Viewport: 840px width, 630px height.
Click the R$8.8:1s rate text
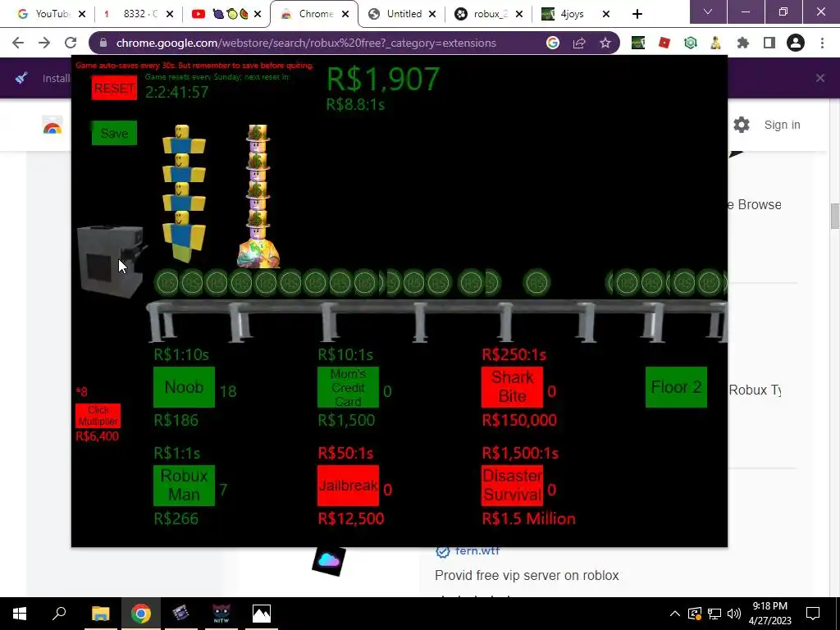(356, 104)
